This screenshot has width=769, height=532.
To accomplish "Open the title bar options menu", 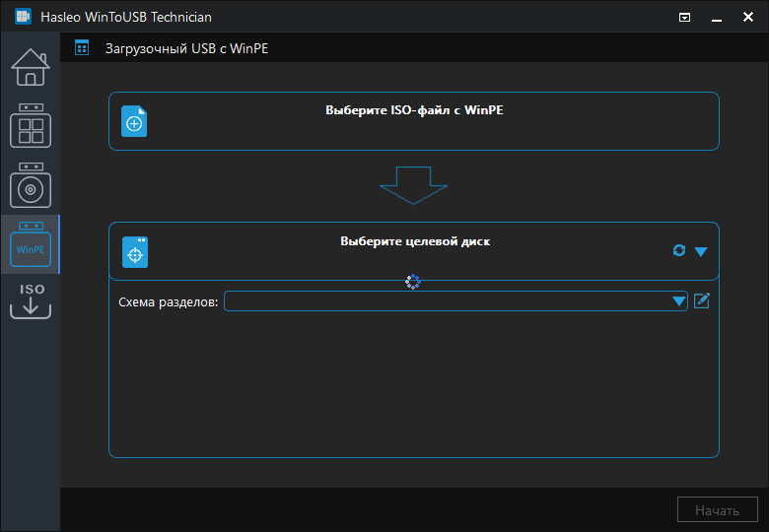I will pos(685,17).
